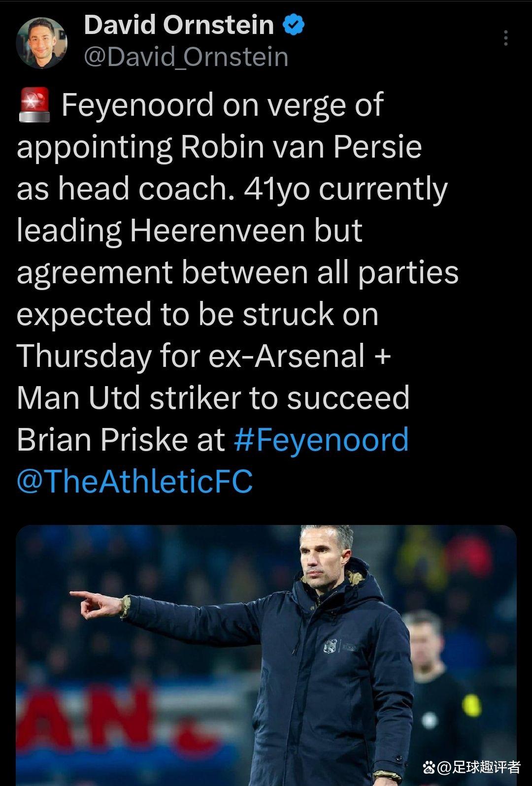Open the #Feyenoord hashtag

point(321,439)
